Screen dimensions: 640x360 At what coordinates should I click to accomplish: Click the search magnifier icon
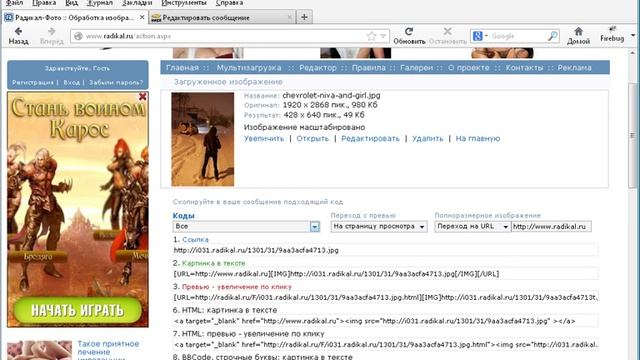point(552,36)
